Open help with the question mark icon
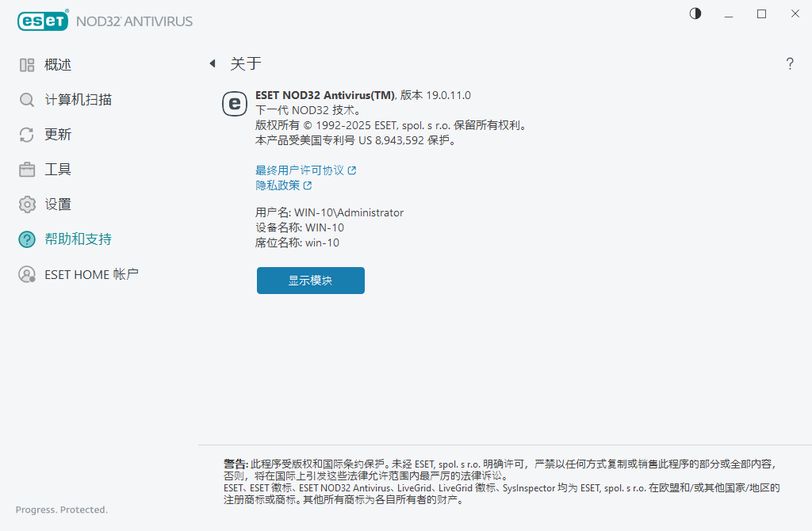The height and width of the screenshot is (531, 812). coord(790,63)
